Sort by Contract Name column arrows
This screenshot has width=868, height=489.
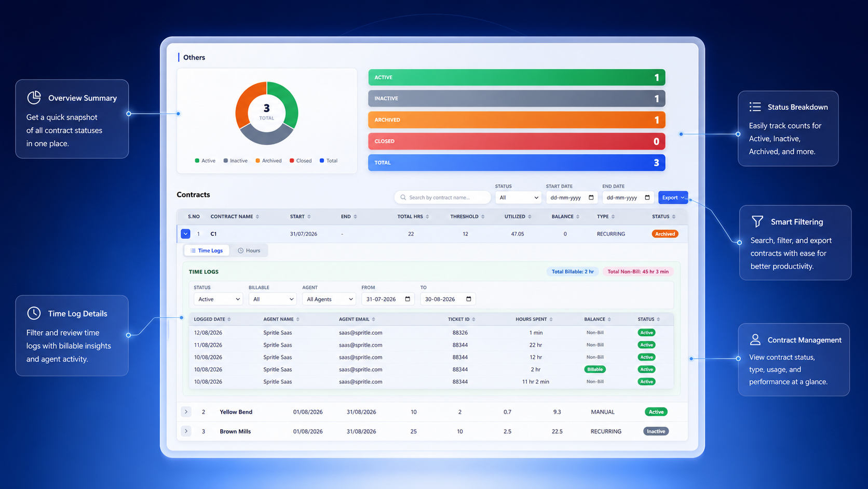point(257,217)
